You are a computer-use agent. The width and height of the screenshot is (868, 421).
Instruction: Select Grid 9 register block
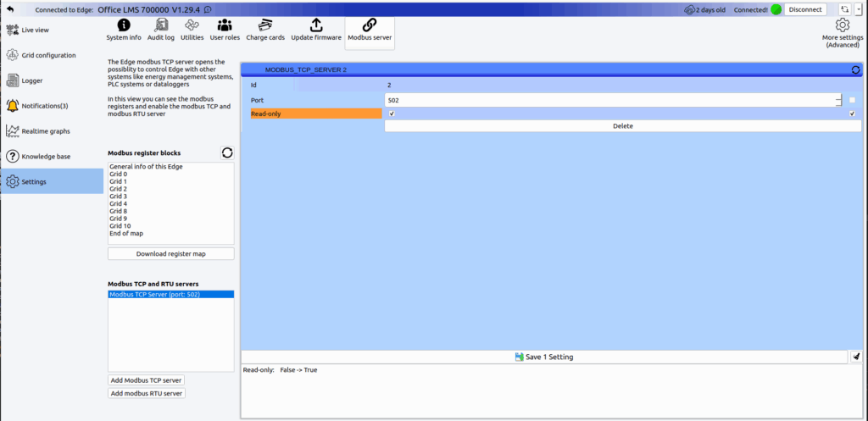point(118,219)
